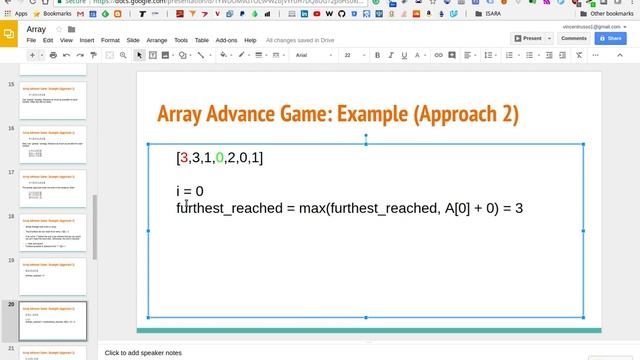Click the Paint format icon
640x360 pixels.
pyautogui.click(x=93, y=55)
